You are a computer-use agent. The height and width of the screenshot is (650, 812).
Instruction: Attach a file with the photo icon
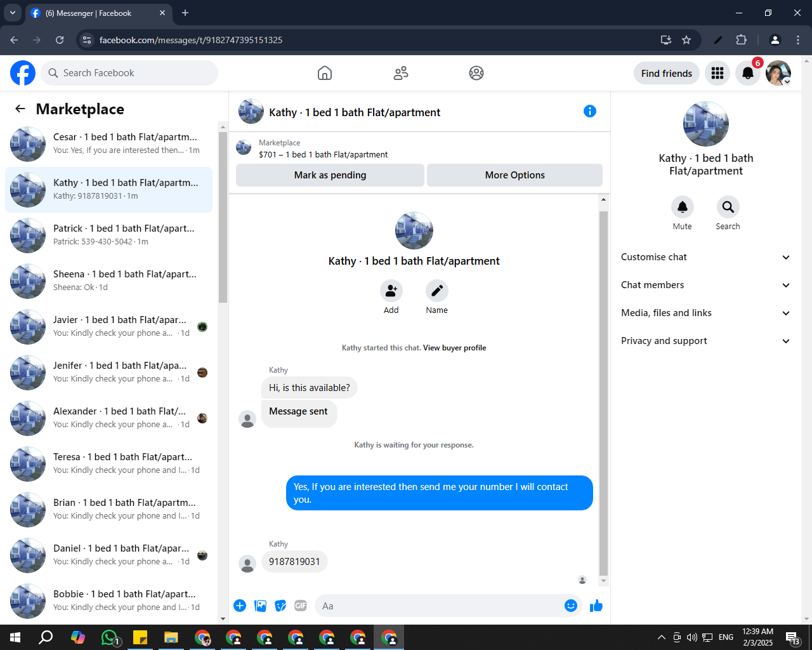click(x=260, y=606)
